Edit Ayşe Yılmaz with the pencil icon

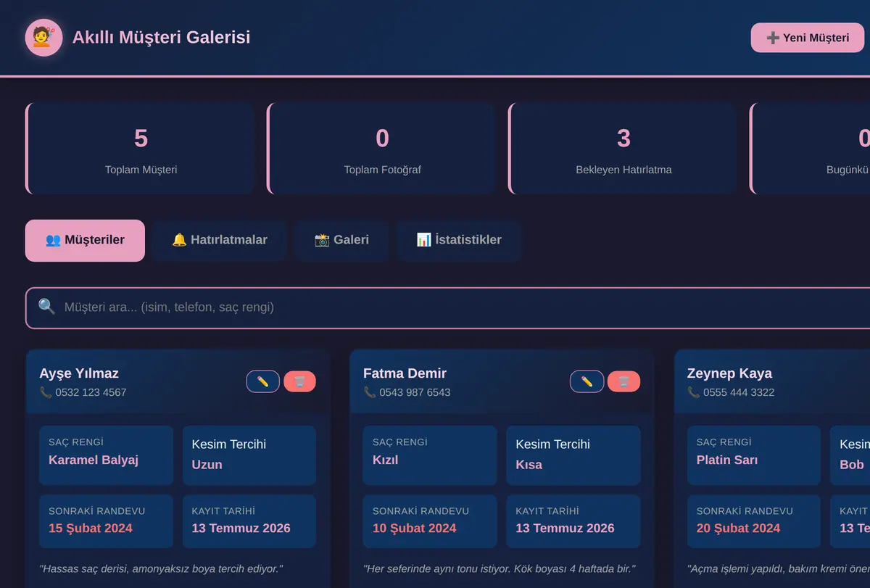(263, 381)
